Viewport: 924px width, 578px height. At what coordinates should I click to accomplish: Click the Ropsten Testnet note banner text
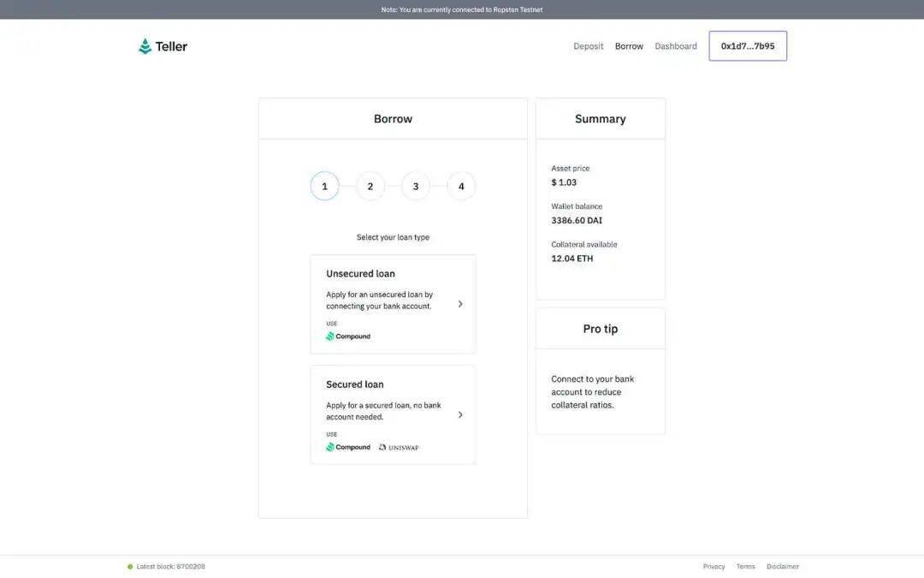(462, 9)
